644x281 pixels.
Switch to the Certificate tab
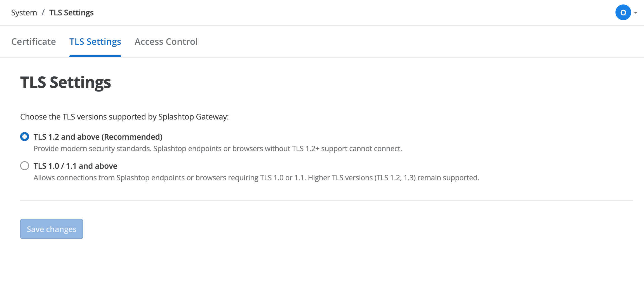(x=34, y=41)
